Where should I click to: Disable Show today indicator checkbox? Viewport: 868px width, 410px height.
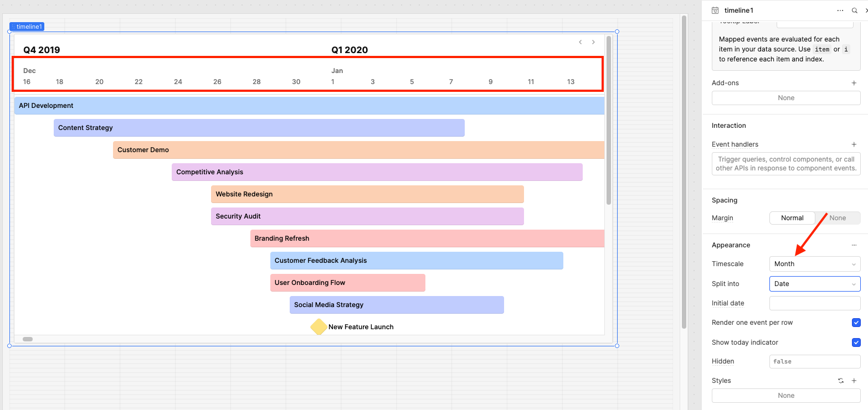(856, 342)
